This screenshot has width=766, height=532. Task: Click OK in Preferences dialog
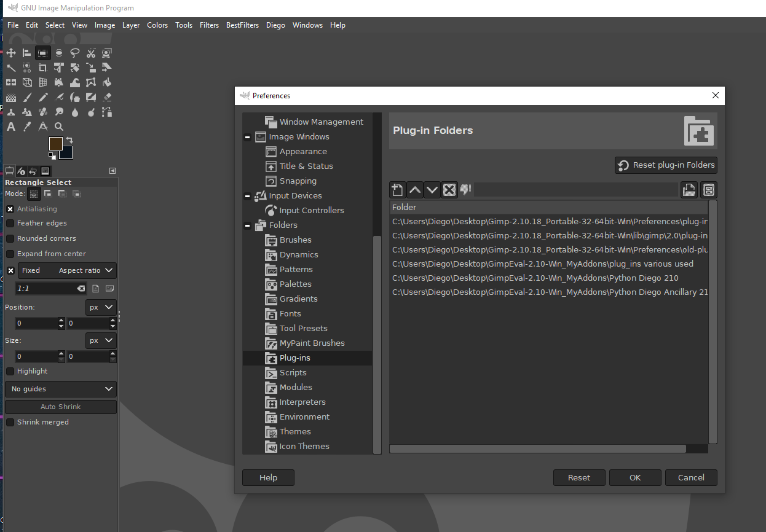tap(635, 477)
